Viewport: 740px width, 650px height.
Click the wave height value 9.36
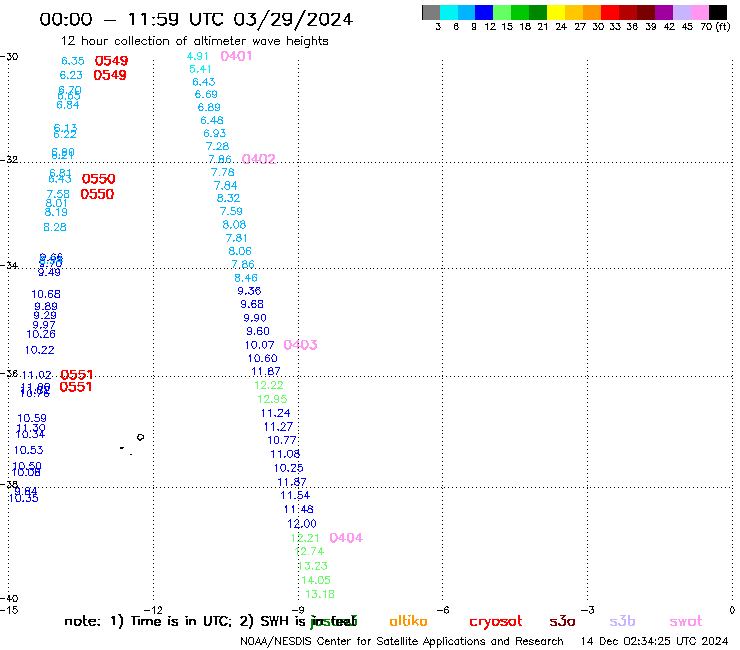coord(249,291)
